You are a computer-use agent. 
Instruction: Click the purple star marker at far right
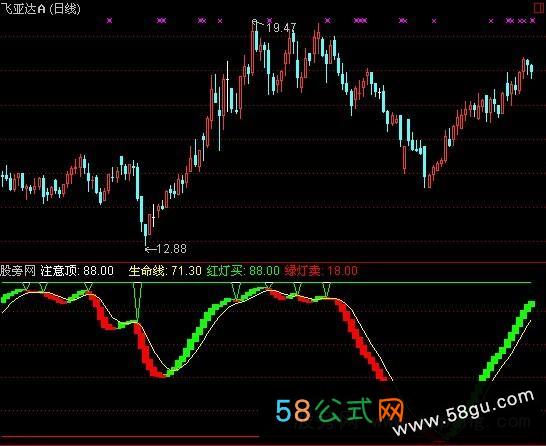click(532, 21)
